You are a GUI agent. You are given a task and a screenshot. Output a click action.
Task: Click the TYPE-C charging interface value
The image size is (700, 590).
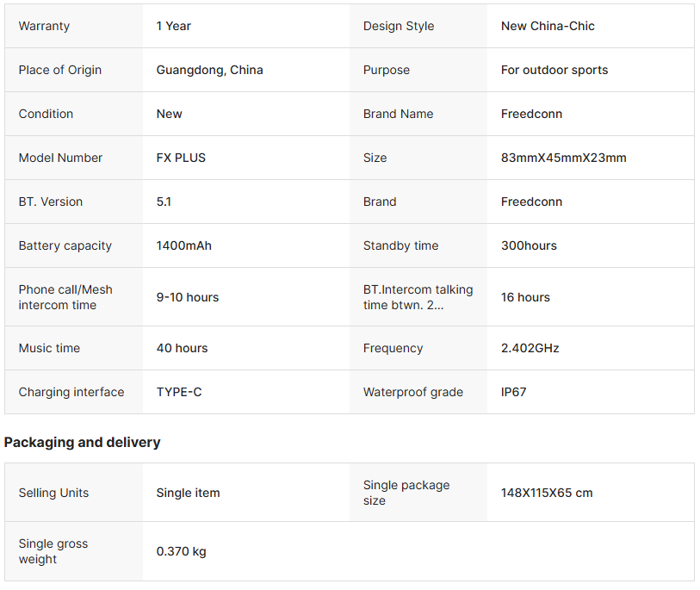point(179,392)
